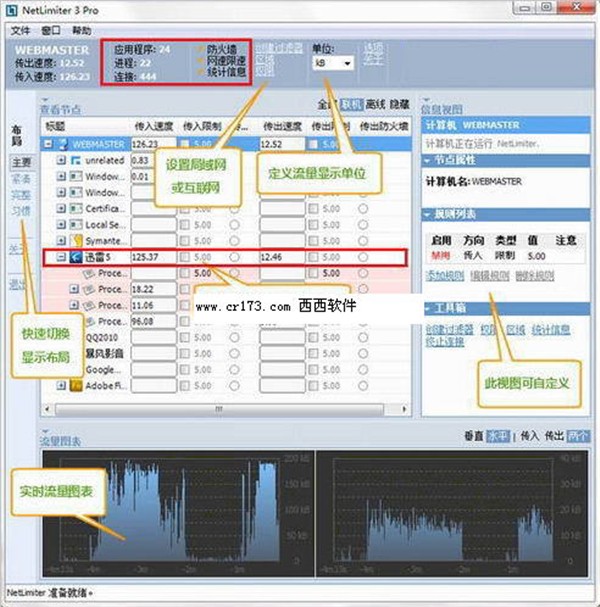Show only 传出 traffic chart
600x607 pixels.
[x=554, y=436]
